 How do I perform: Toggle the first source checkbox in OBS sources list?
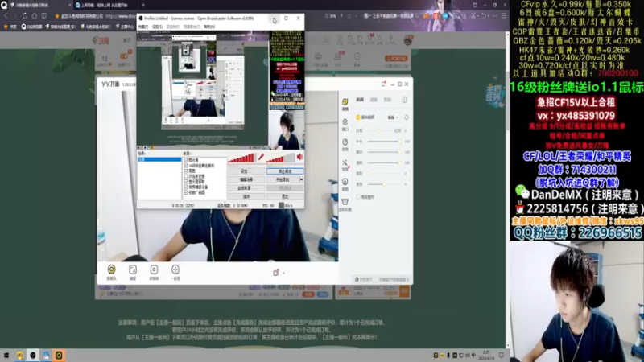point(186,160)
